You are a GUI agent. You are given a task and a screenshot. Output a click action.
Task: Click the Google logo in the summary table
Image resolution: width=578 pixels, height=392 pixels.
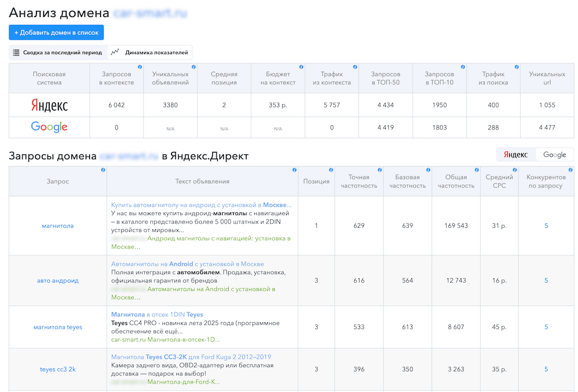(x=49, y=128)
